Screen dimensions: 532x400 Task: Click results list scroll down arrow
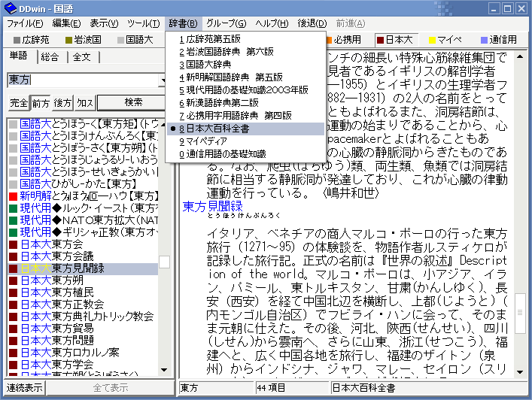point(164,370)
